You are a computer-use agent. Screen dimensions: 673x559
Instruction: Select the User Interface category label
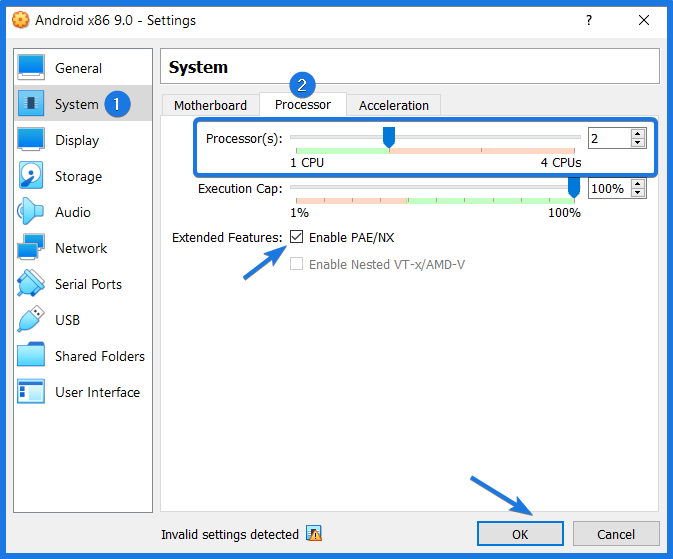point(97,392)
